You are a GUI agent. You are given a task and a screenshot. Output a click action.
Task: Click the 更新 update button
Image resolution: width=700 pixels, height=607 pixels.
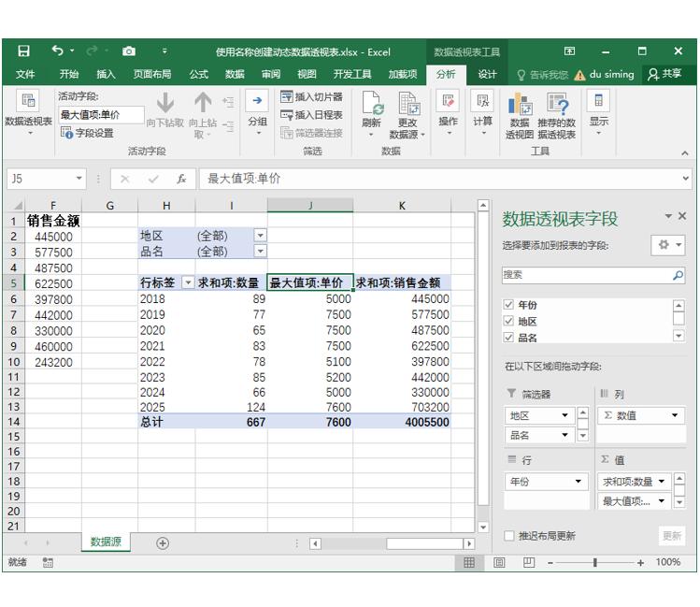(672, 535)
